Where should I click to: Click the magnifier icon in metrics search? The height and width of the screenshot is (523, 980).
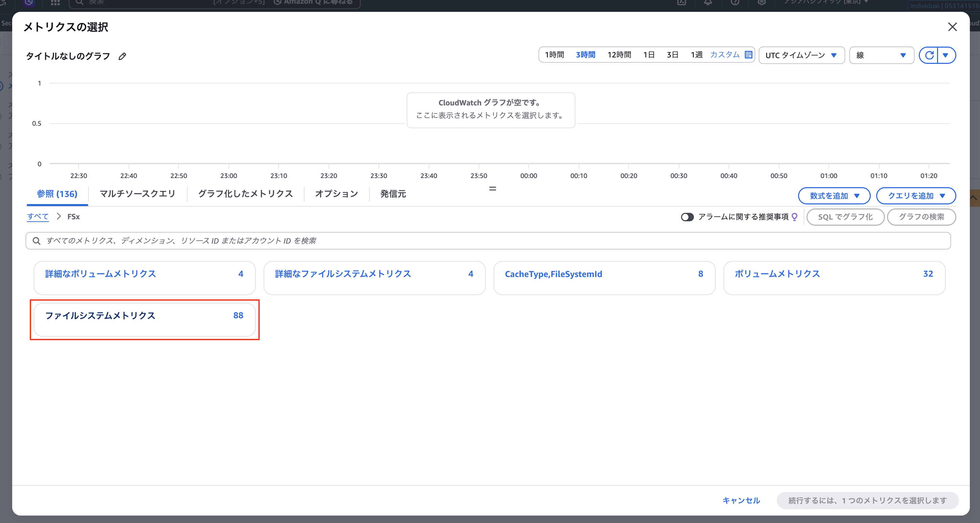click(x=37, y=241)
